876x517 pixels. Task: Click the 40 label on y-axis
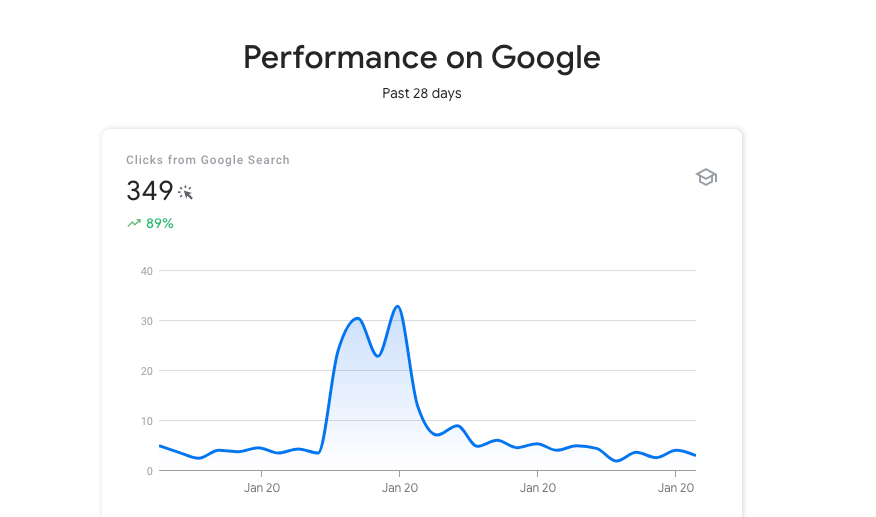pos(147,271)
